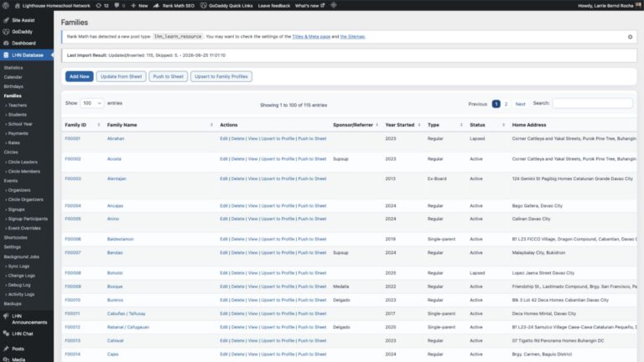Sort by Year Started column
Screen dimensions: 644x362
point(402,125)
